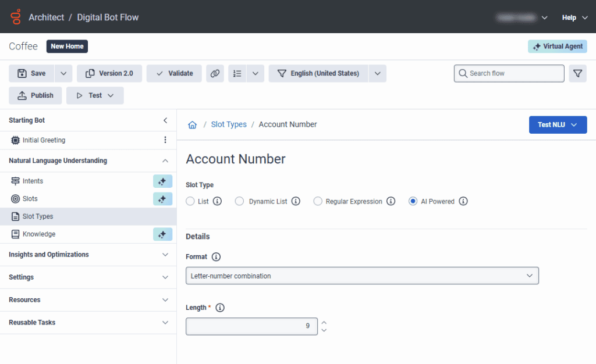
Task: Expand the Save options dropdown arrow
Action: tap(63, 73)
